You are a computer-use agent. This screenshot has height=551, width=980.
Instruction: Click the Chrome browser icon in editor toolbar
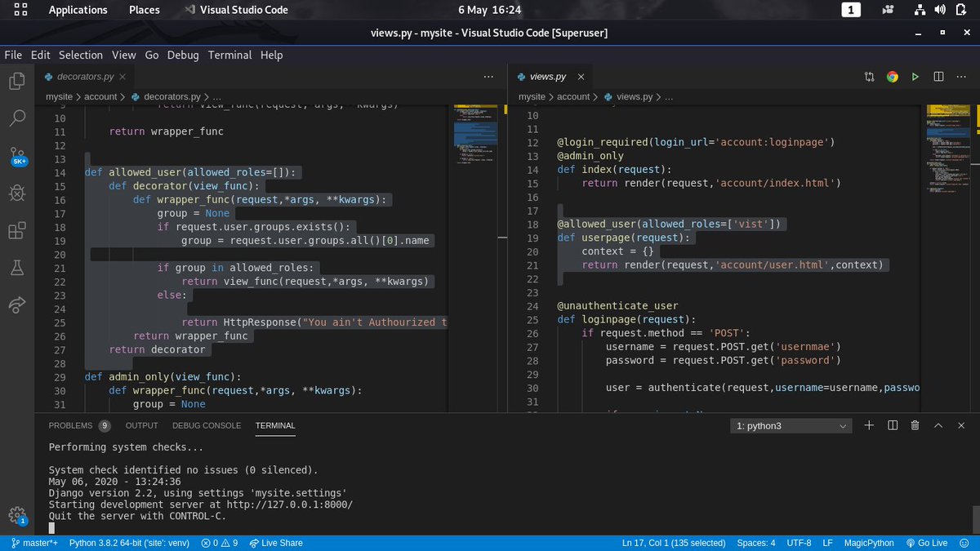(892, 77)
